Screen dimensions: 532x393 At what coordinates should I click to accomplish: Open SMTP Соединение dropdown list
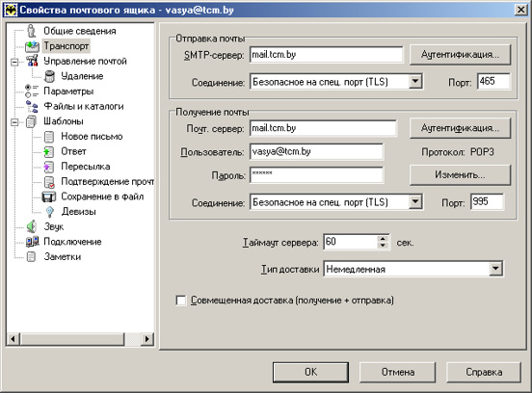(415, 81)
